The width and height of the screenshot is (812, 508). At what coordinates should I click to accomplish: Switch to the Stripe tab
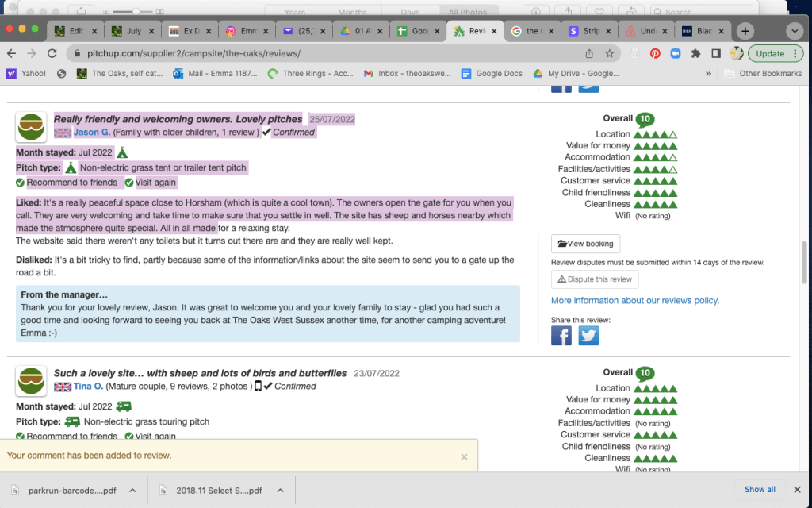pyautogui.click(x=586, y=31)
